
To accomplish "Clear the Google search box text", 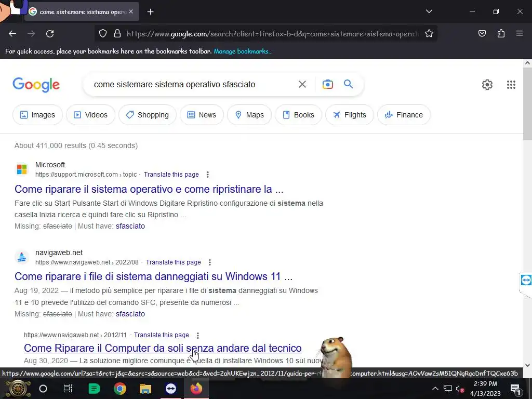I will point(302,84).
